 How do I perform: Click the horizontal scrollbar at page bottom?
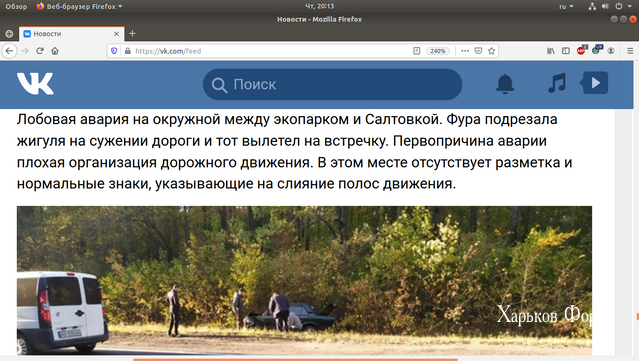pos(295,359)
